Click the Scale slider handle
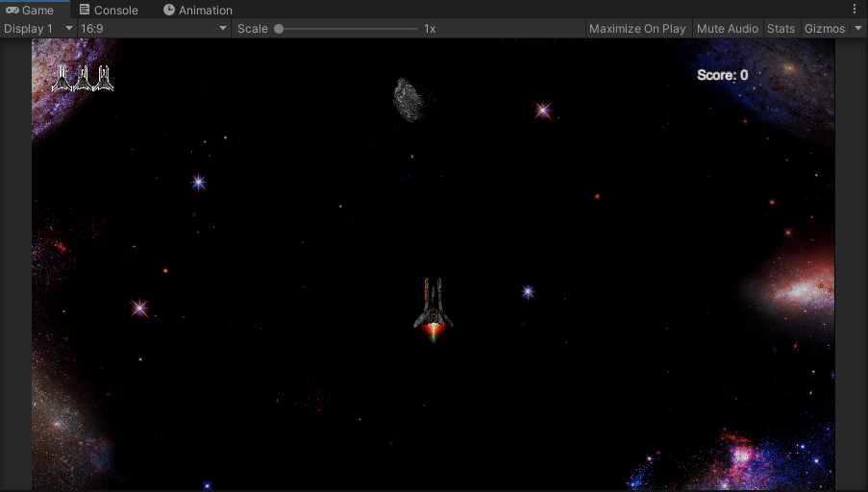 click(x=279, y=29)
